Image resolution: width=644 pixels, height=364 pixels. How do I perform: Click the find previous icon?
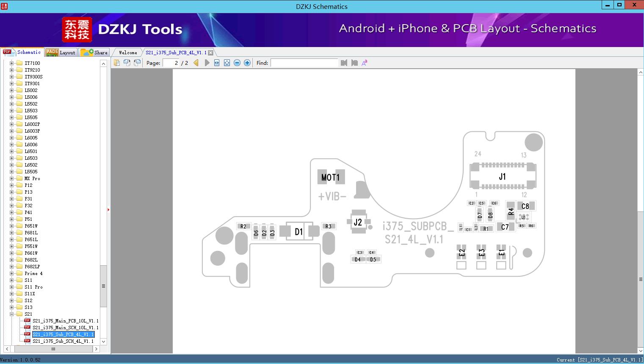[x=344, y=63]
